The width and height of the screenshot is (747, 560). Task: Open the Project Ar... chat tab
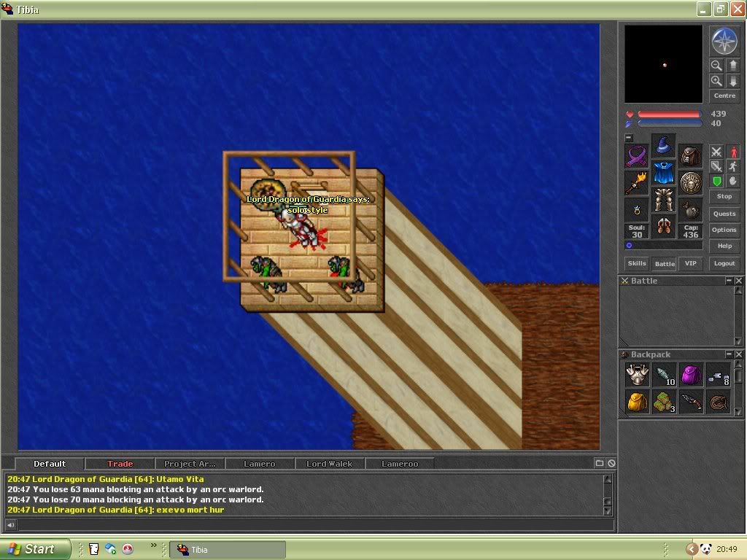190,464
